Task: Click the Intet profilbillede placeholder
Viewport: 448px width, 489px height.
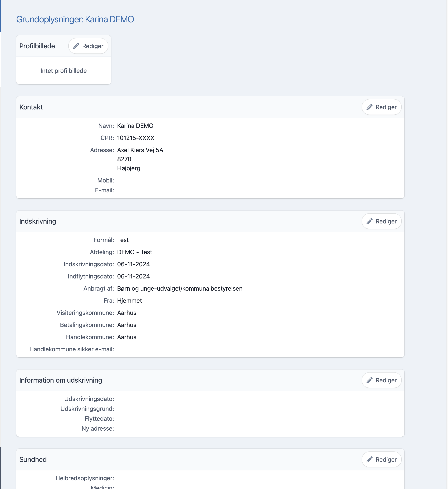Action: [63, 71]
